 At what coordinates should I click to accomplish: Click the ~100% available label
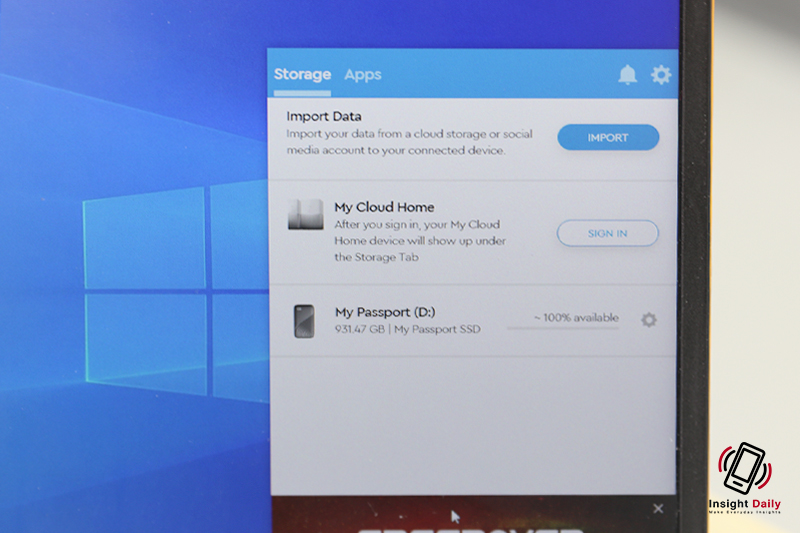[575, 317]
